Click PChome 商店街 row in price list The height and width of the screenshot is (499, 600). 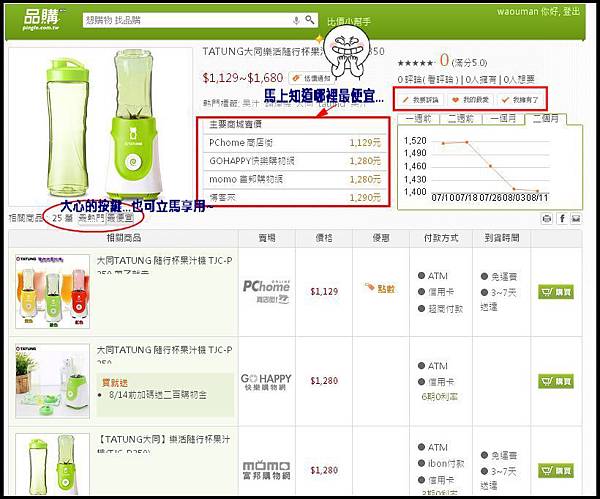(295, 143)
